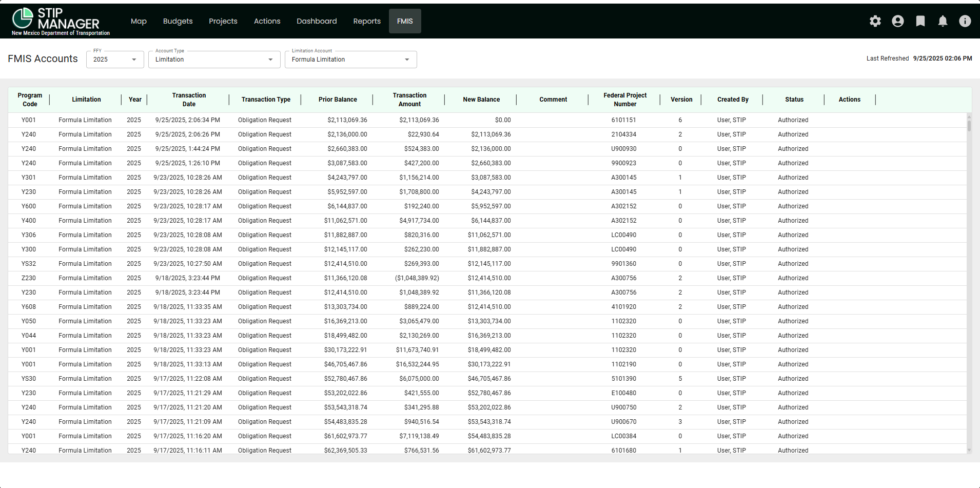Screen dimensions: 980x488
Task: Click the table scrollbar down arrow
Action: 969,450
